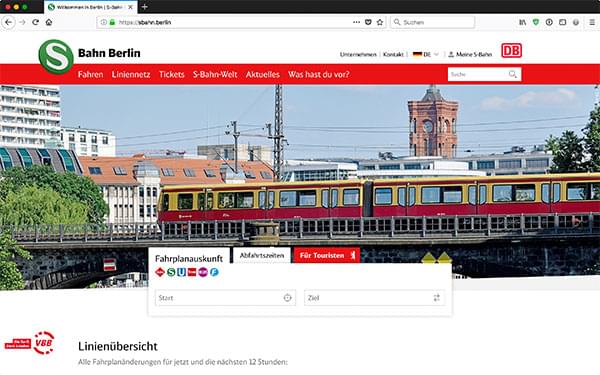Select the blue ferry F transport icon
Image resolution: width=600 pixels, height=375 pixels.
214,272
